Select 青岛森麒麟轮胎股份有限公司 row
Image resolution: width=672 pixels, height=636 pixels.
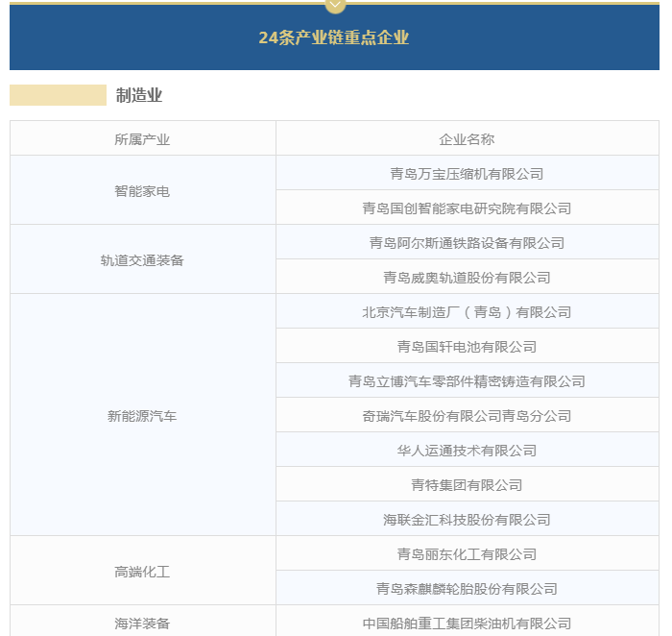[x=468, y=588]
